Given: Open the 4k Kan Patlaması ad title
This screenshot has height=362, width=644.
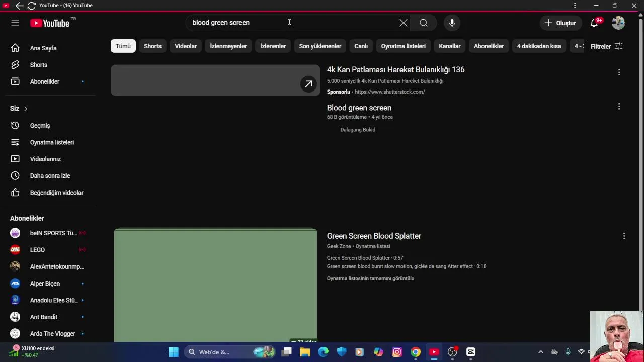Looking at the screenshot, I should point(395,70).
